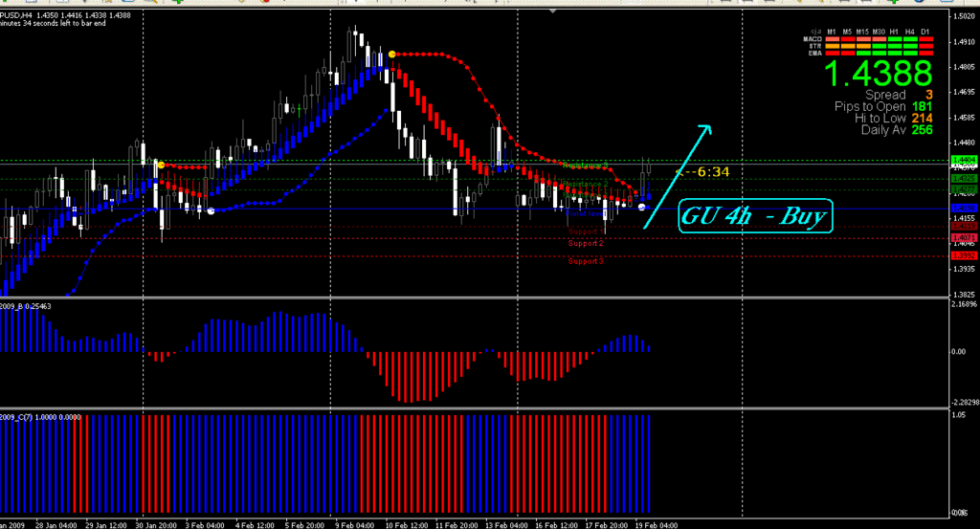Click the STR row label in signal panel

[815, 46]
